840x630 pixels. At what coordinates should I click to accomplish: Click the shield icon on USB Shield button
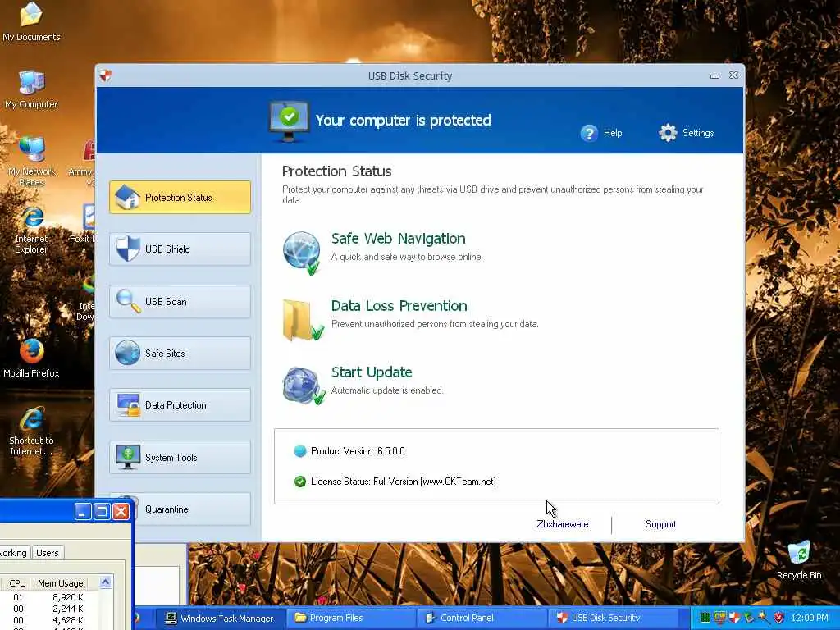pyautogui.click(x=127, y=249)
